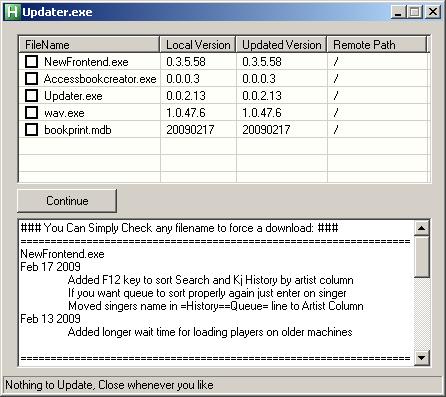Click the Updated Version column header
446x397 pixels.
point(281,44)
